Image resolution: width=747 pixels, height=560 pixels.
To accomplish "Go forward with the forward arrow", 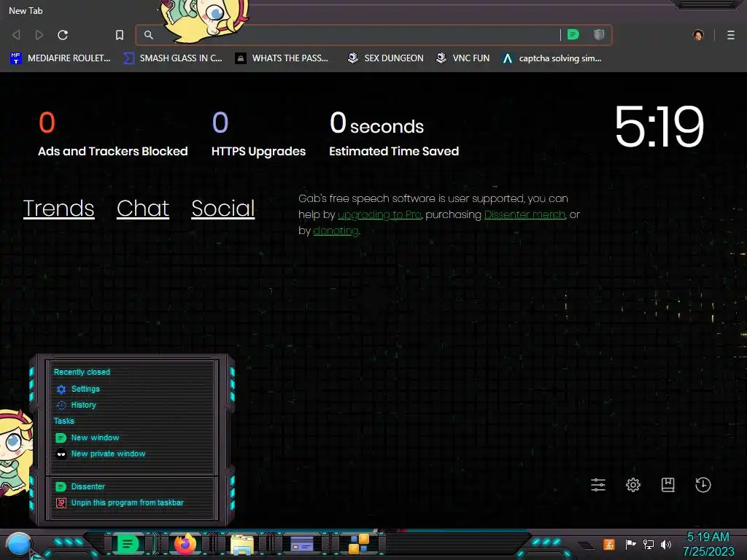I will pos(39,35).
